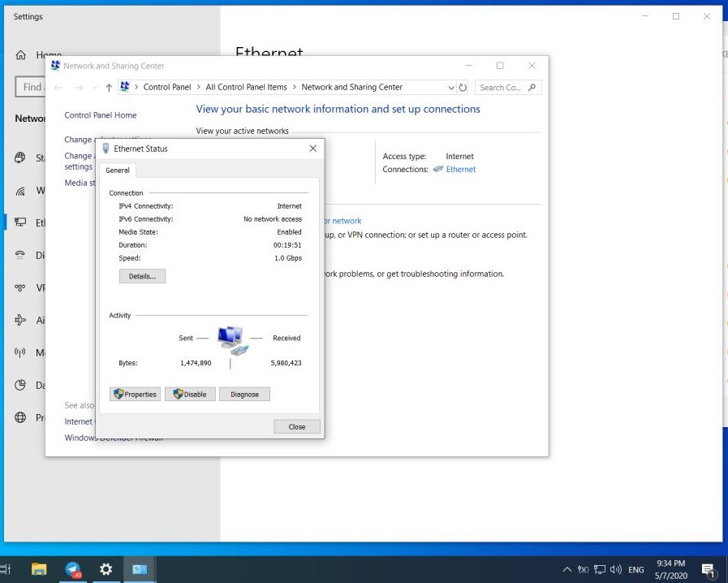Open File Explorer from the taskbar
This screenshot has height=583, width=728.
pos(39,569)
